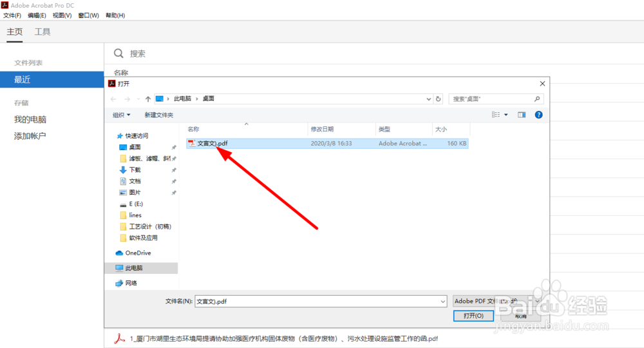Viewport: 644px width, 348px height.
Task: Open the recent locations dropdown arrow
Action: click(x=138, y=99)
